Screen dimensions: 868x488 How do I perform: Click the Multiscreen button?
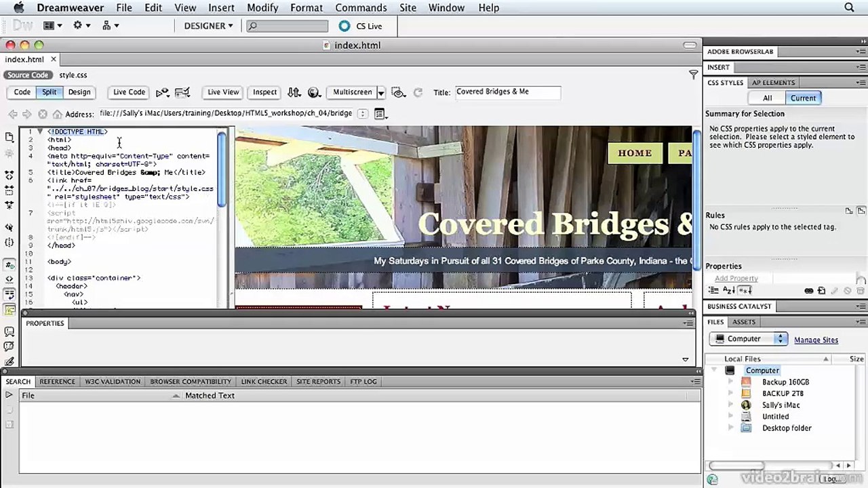(353, 92)
